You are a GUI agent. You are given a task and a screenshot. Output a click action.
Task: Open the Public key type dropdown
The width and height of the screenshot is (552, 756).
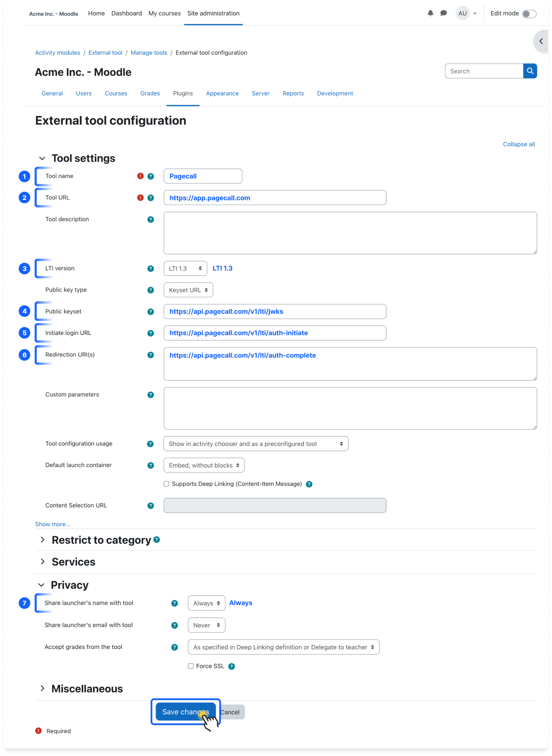(188, 290)
